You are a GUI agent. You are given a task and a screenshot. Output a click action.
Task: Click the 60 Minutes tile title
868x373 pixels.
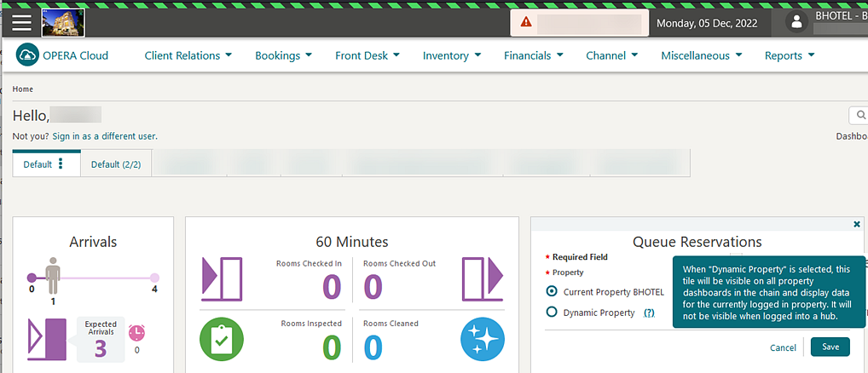point(352,242)
